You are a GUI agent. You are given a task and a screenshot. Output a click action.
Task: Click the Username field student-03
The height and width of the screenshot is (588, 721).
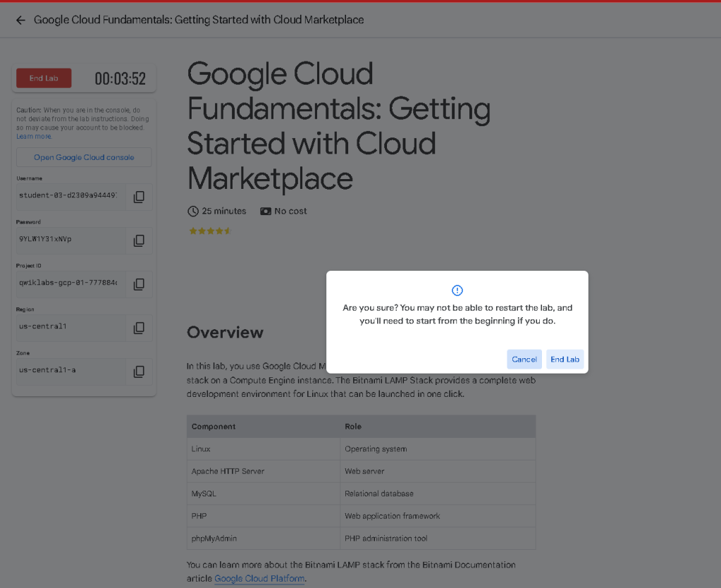(71, 197)
